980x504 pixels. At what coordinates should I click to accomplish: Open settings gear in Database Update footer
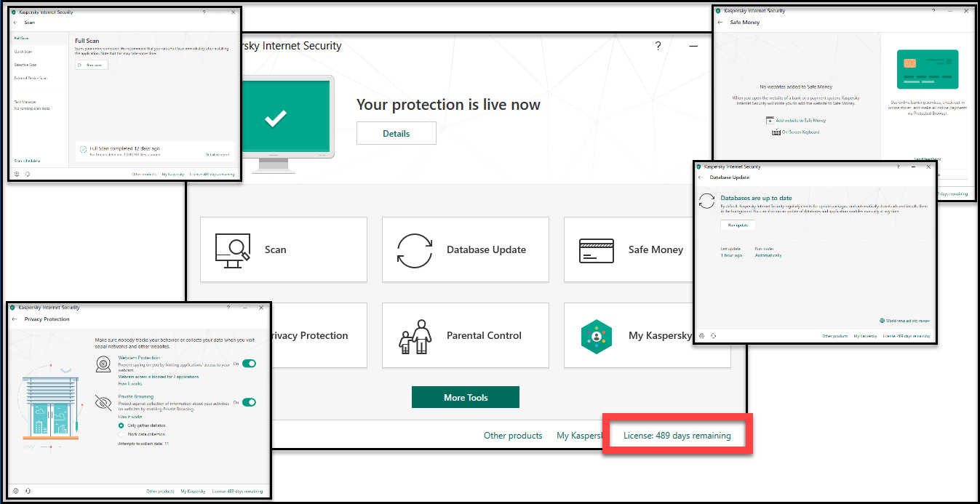pyautogui.click(x=702, y=336)
